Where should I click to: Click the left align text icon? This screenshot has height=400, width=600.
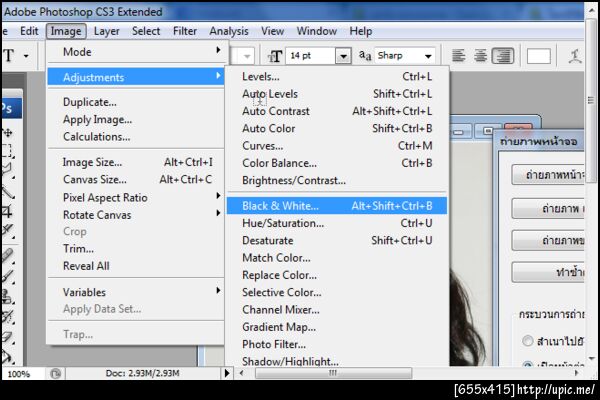coord(458,56)
